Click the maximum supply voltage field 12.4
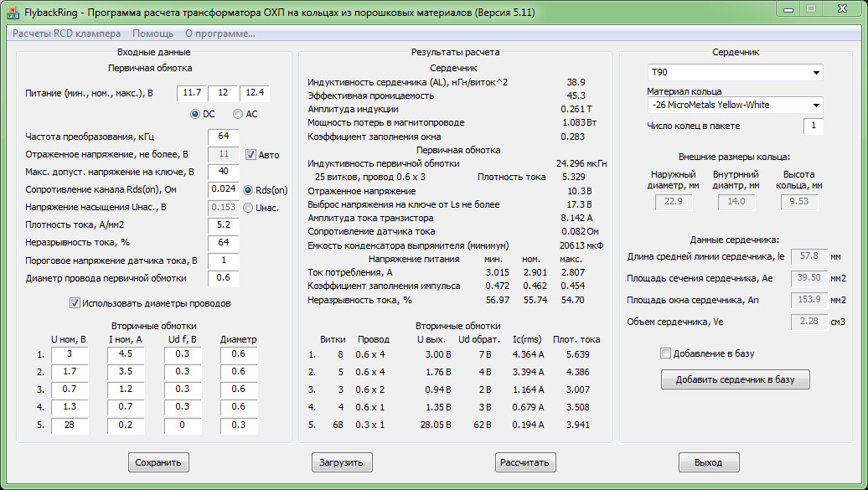Image resolution: width=868 pixels, height=490 pixels. (255, 93)
